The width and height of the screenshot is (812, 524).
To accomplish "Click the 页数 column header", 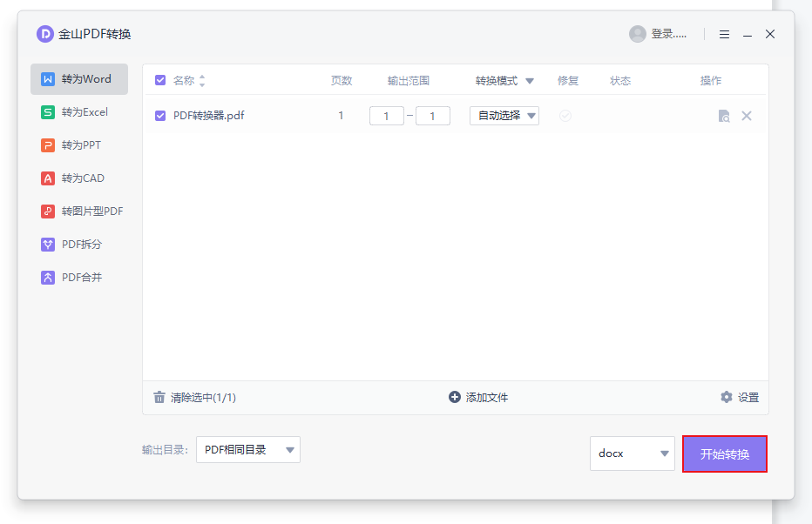I will click(x=342, y=81).
